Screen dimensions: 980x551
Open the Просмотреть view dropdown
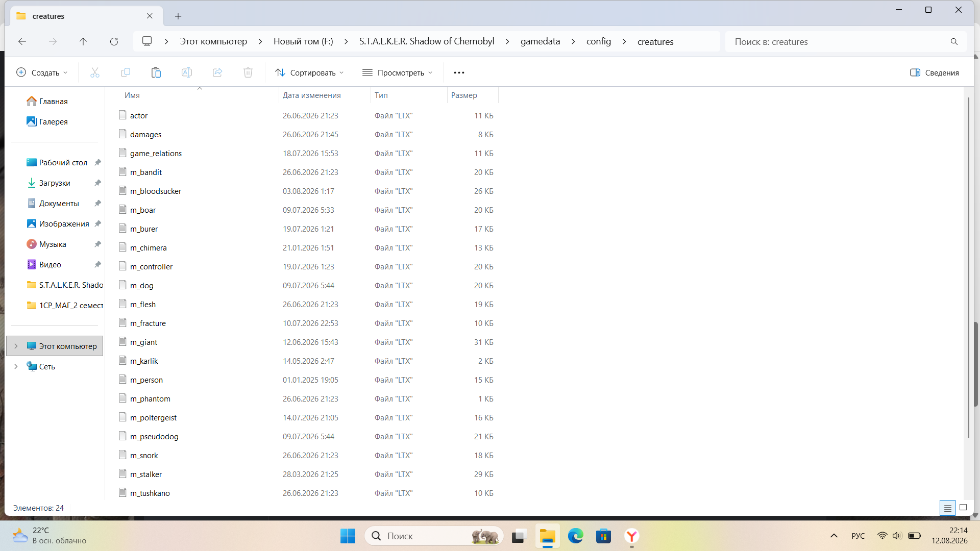pyautogui.click(x=397, y=72)
